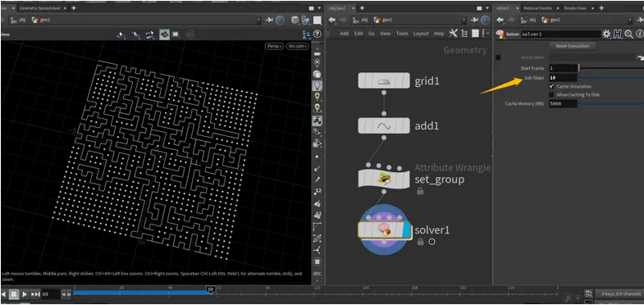Image resolution: width=644 pixels, height=305 pixels.
Task: Open the Go menu in network editor
Action: tap(372, 34)
